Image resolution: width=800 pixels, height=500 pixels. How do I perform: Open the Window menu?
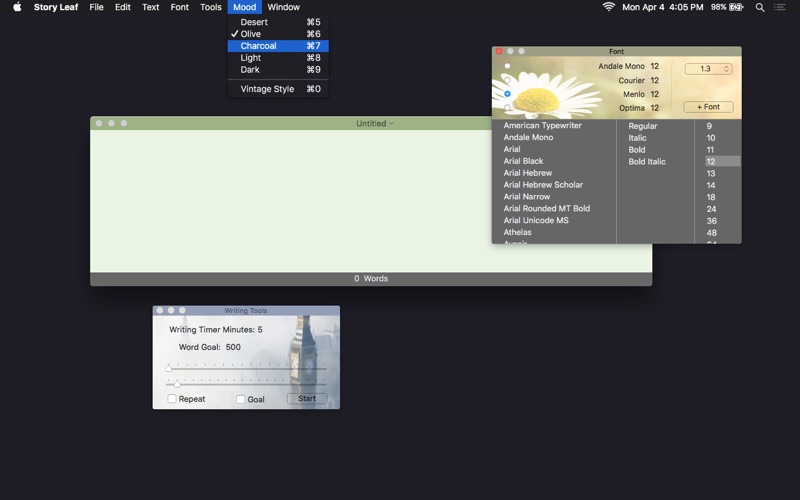tap(284, 7)
